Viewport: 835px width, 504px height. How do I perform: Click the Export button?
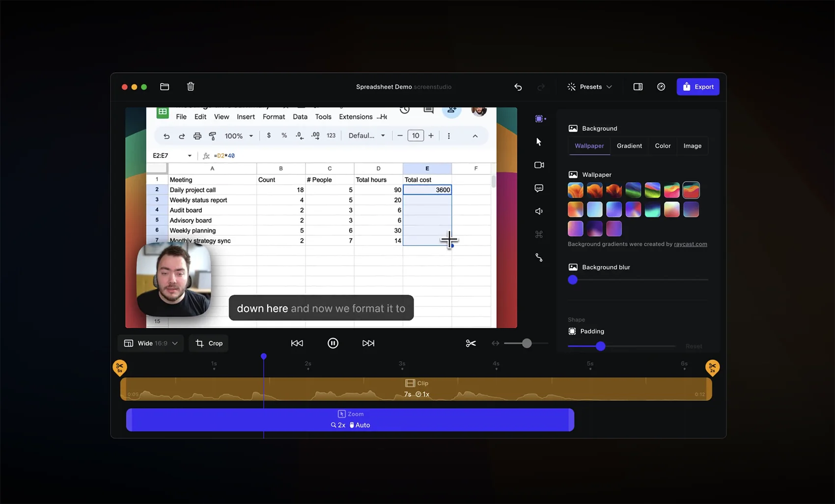point(698,87)
